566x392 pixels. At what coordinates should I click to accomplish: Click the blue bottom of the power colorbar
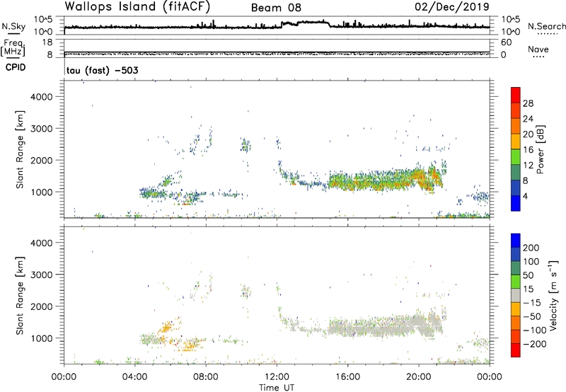click(516, 203)
